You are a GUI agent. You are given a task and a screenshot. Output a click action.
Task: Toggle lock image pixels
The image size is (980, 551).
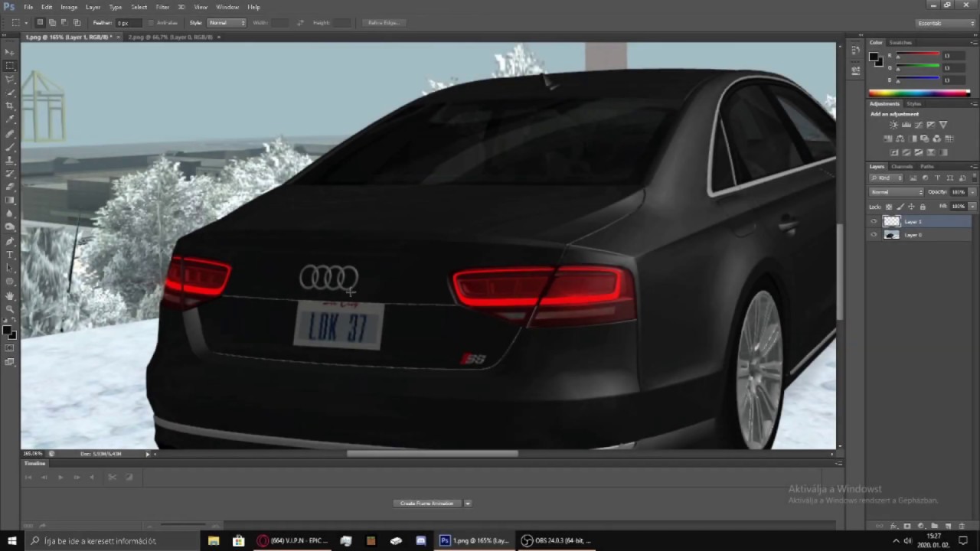[900, 207]
